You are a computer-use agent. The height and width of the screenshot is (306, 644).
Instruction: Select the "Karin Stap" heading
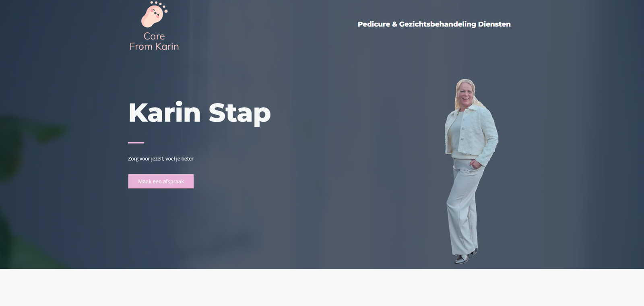click(199, 113)
